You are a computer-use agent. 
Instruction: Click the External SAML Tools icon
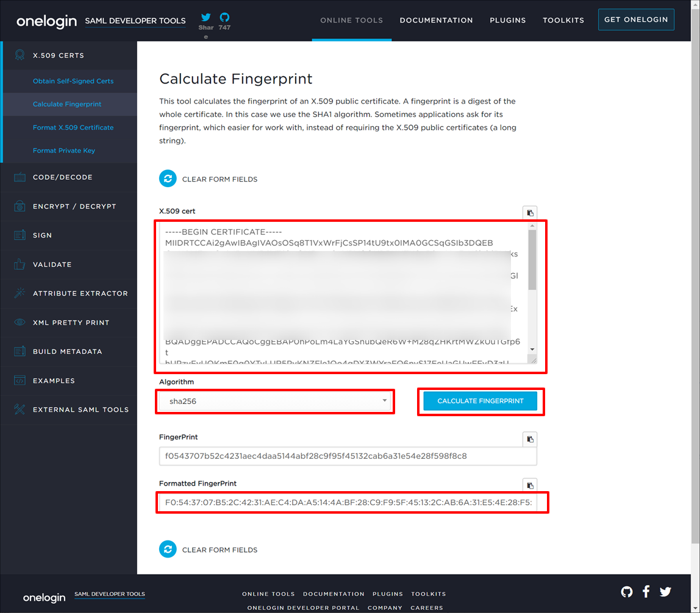[x=20, y=409]
